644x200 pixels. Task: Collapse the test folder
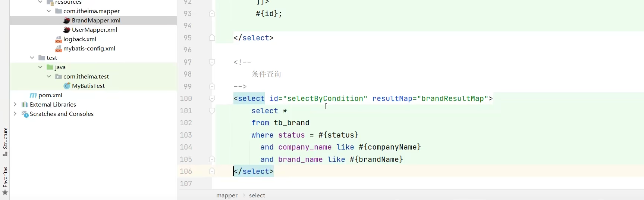[x=32, y=58]
